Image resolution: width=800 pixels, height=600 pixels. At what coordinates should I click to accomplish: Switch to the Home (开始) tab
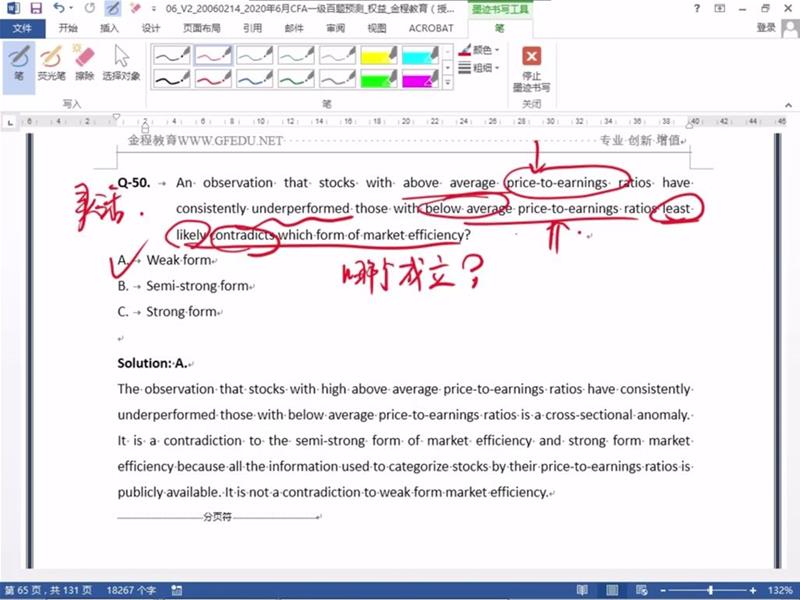tap(68, 29)
